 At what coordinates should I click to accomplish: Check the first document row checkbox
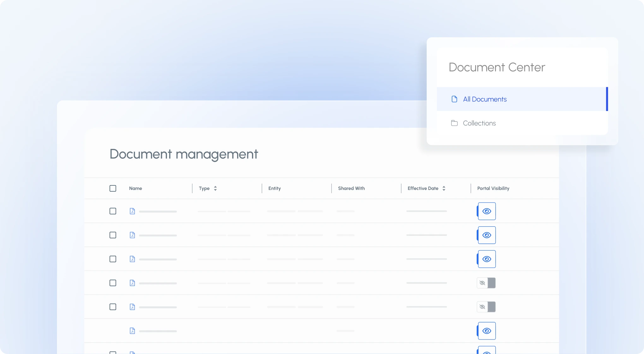pyautogui.click(x=113, y=211)
